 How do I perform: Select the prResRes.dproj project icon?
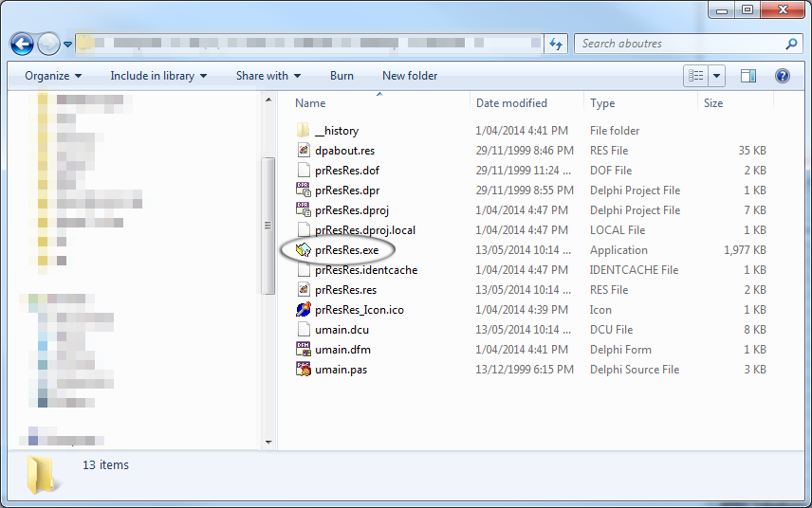point(303,210)
